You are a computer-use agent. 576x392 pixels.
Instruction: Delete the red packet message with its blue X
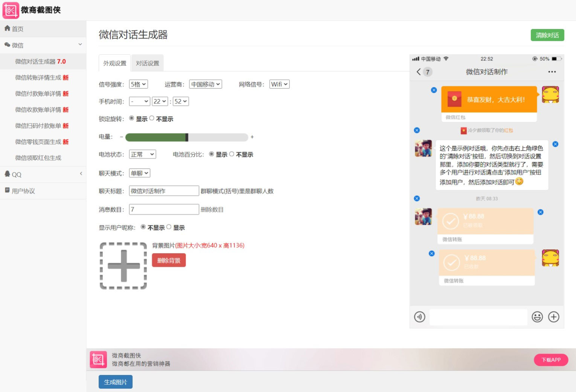pos(434,90)
